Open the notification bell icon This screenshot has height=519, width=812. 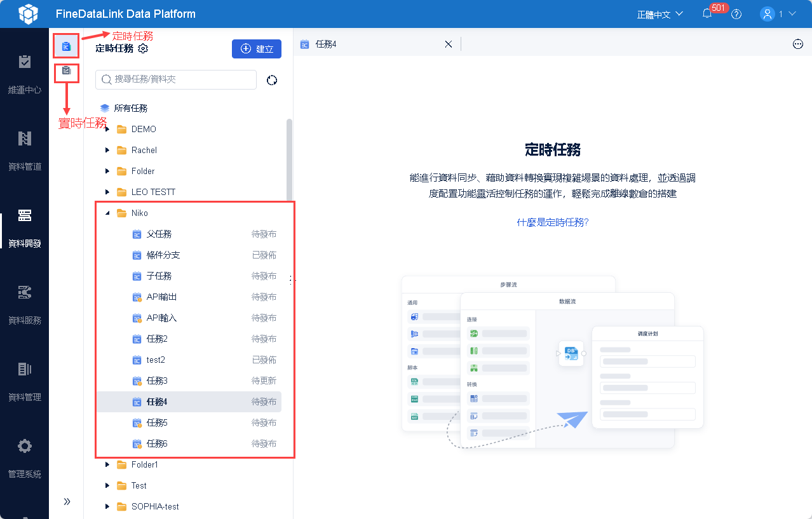click(707, 14)
